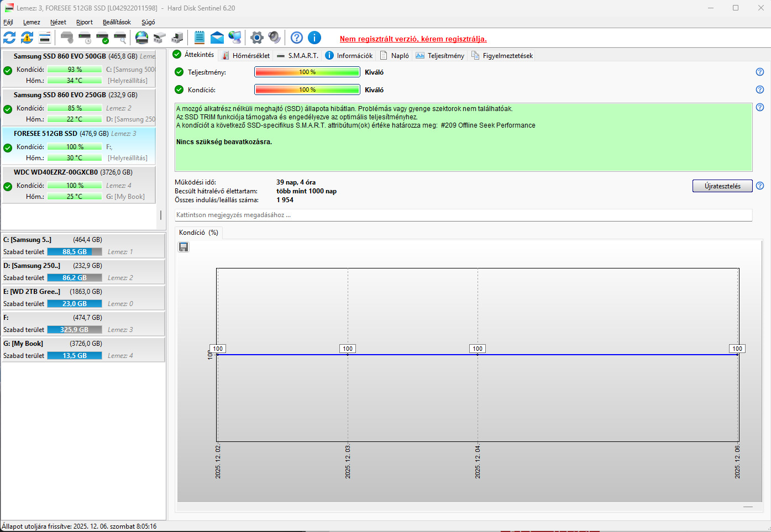The height and width of the screenshot is (532, 771).
Task: Click the Újratesztelés button
Action: (x=722, y=186)
